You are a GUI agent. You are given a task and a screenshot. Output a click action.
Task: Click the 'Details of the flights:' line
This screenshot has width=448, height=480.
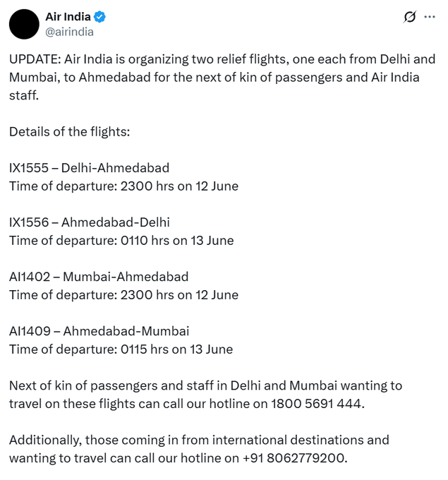pyautogui.click(x=69, y=131)
